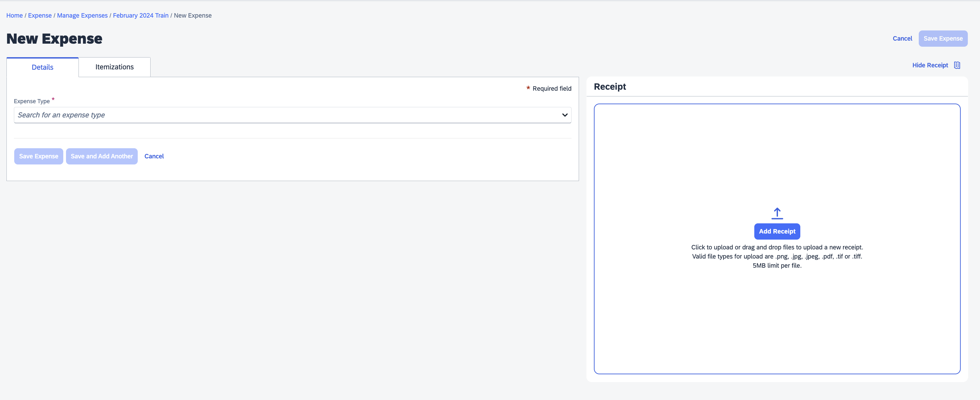
Task: Click the Hide Receipt link
Action: point(930,65)
